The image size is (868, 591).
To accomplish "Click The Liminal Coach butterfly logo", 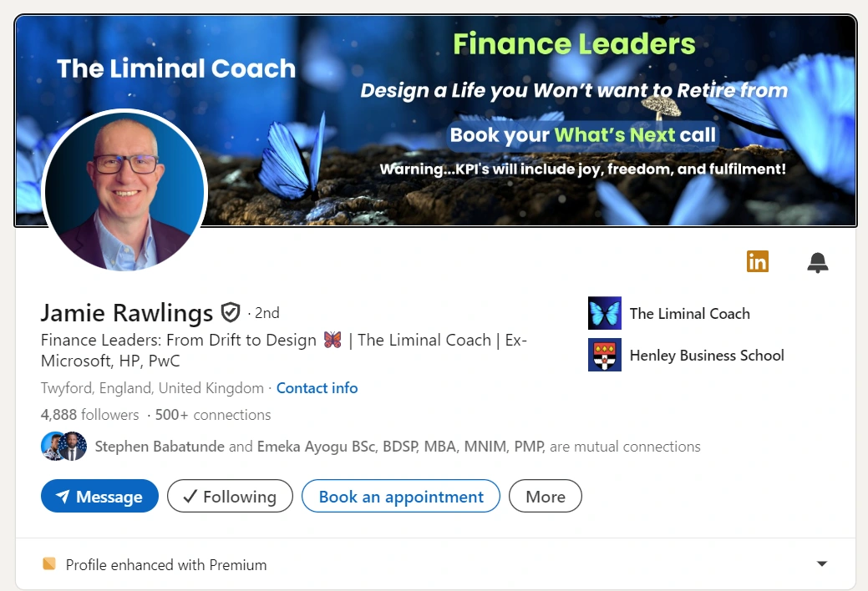I will coord(604,314).
